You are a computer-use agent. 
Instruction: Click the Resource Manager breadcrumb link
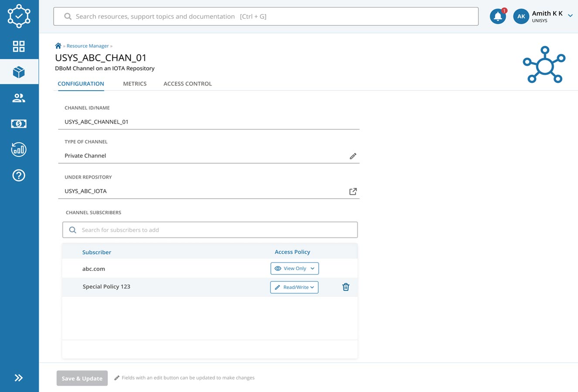(x=88, y=46)
